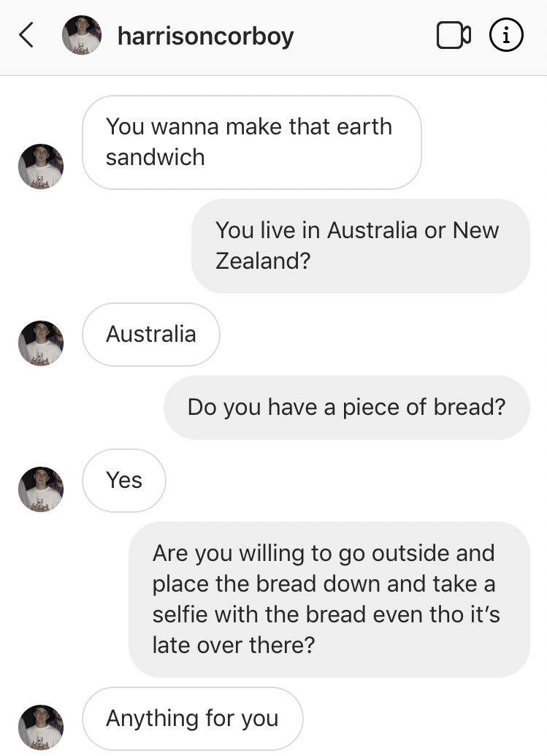
Task: Select the Anything for you bubble
Action: click(x=193, y=718)
